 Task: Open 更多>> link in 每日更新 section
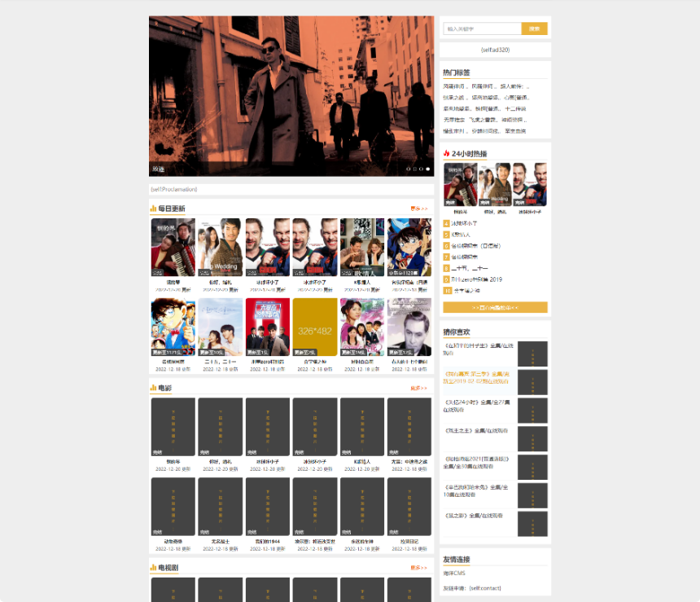click(x=418, y=209)
